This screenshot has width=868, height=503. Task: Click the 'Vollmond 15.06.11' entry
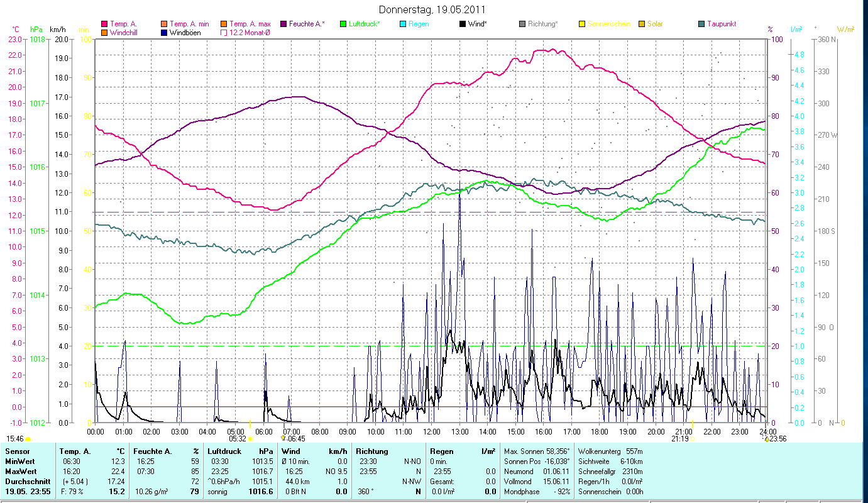tap(537, 481)
